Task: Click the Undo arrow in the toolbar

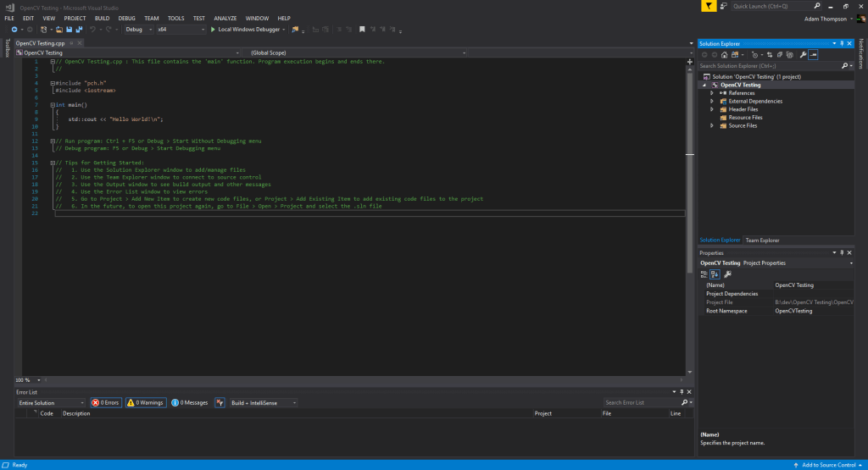Action: [x=92, y=30]
